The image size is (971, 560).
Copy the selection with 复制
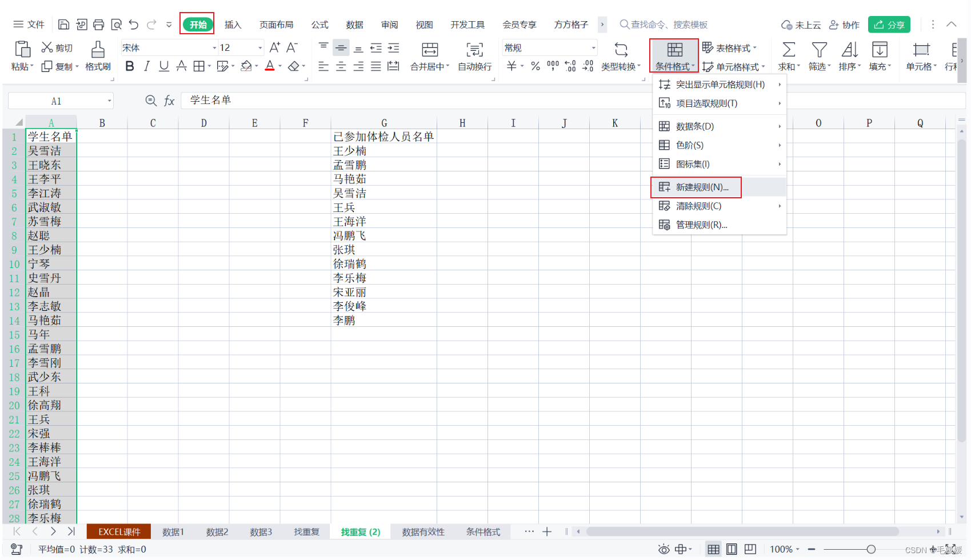click(57, 66)
